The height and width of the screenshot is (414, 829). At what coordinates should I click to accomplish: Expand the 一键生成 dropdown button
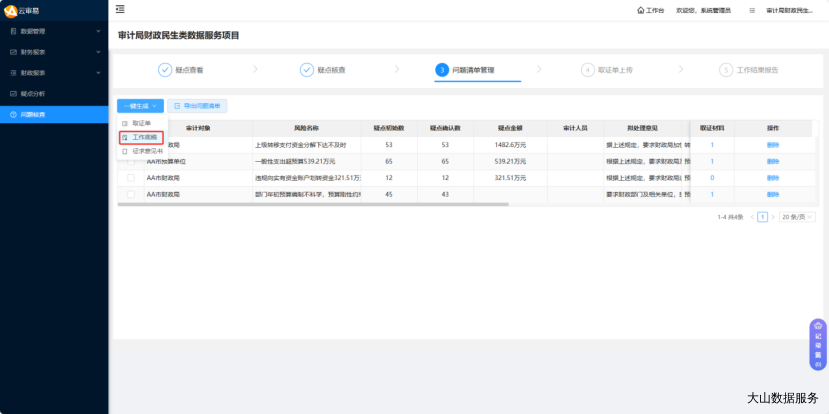point(139,105)
